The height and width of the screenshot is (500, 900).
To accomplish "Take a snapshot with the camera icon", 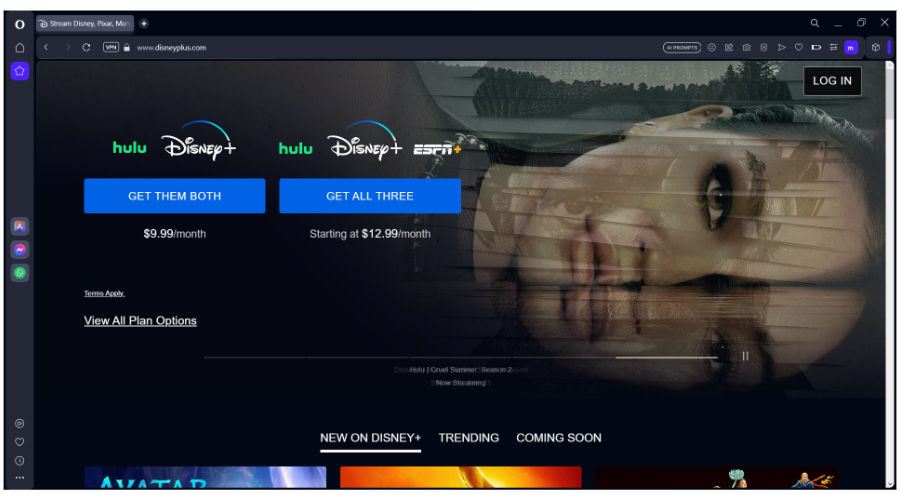I will 746,48.
